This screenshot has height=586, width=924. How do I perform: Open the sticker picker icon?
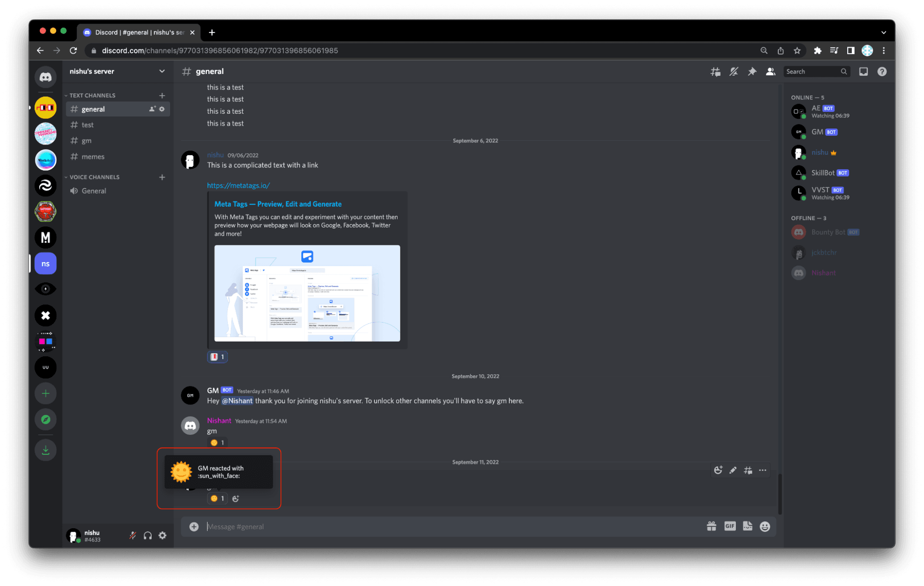click(x=747, y=526)
